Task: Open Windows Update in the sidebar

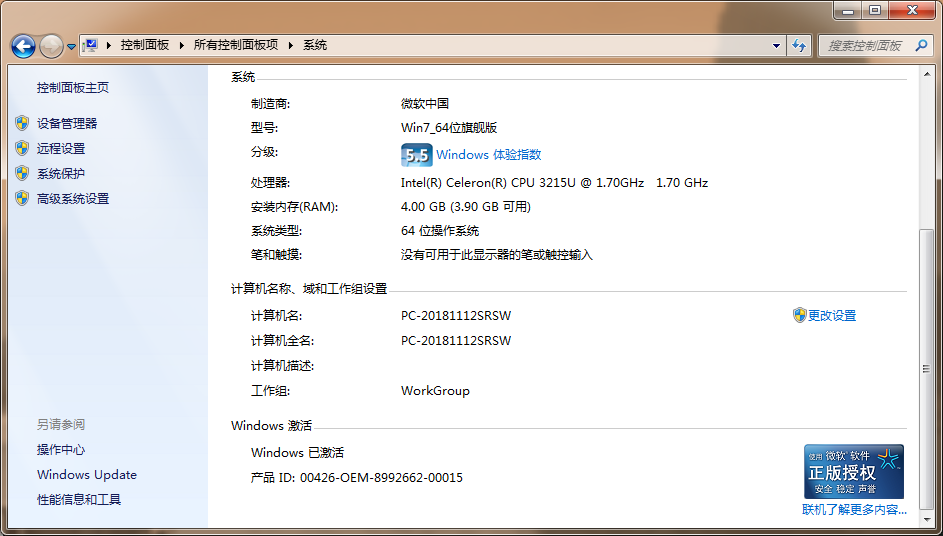Action: coord(87,475)
